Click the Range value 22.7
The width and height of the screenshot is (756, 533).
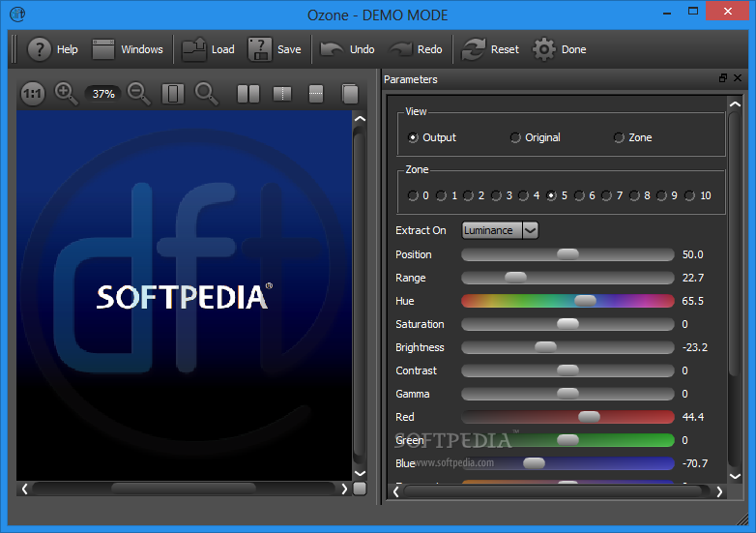click(693, 278)
